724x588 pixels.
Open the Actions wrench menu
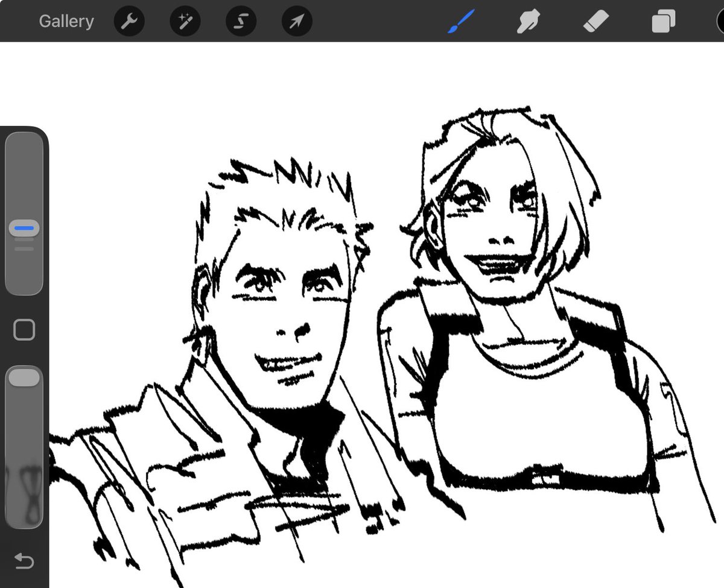pyautogui.click(x=129, y=22)
